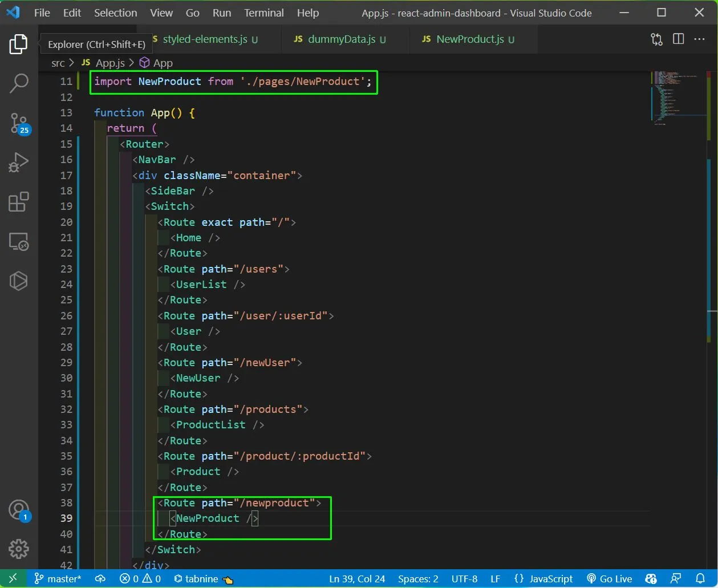Image resolution: width=718 pixels, height=588 pixels.
Task: Click the <UserList /> component text
Action: pyautogui.click(x=208, y=285)
